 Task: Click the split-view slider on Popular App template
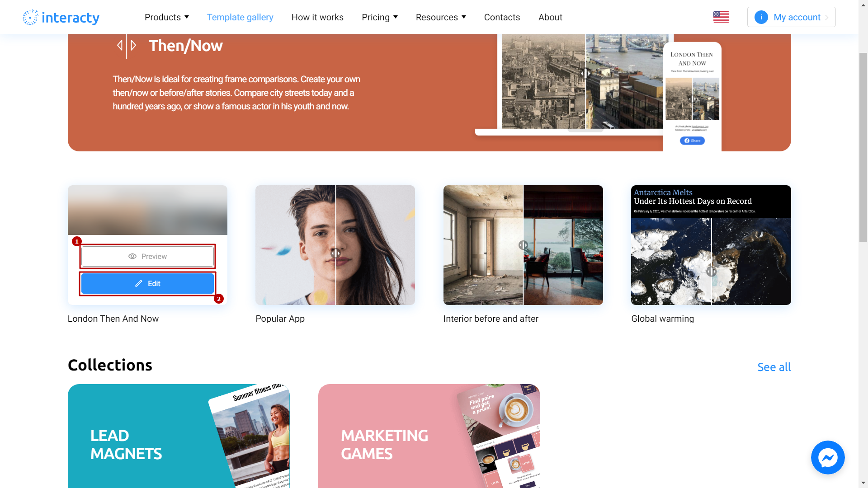[x=335, y=253]
